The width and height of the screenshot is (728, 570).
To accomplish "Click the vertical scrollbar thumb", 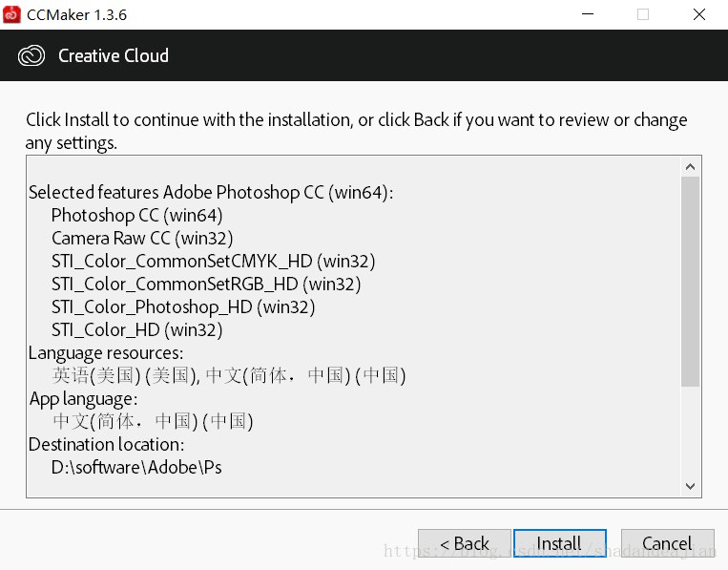I will point(691,282).
